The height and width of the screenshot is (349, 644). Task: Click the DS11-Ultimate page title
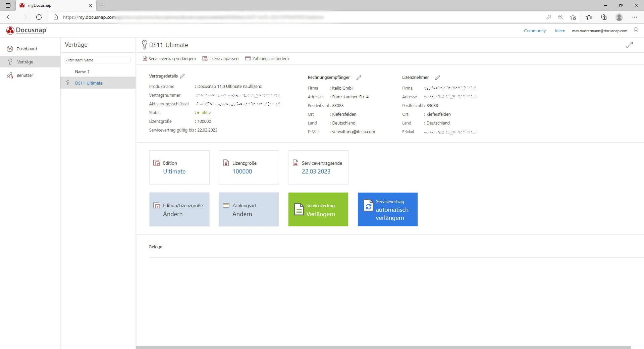tap(168, 45)
